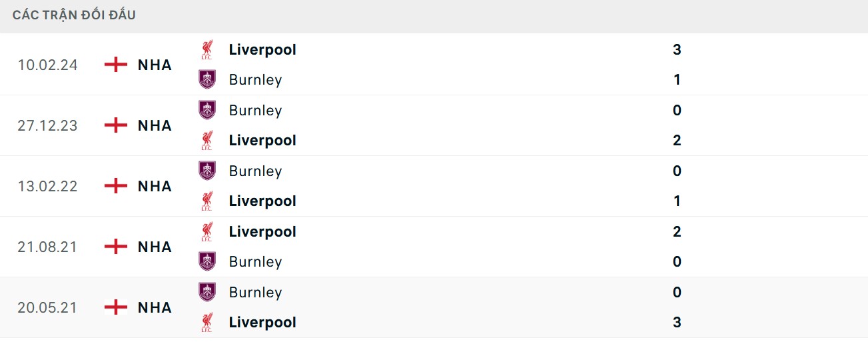Screen dimensions: 868x348
Task: Select NHA league label for 27.12.23 match
Action: point(155,125)
